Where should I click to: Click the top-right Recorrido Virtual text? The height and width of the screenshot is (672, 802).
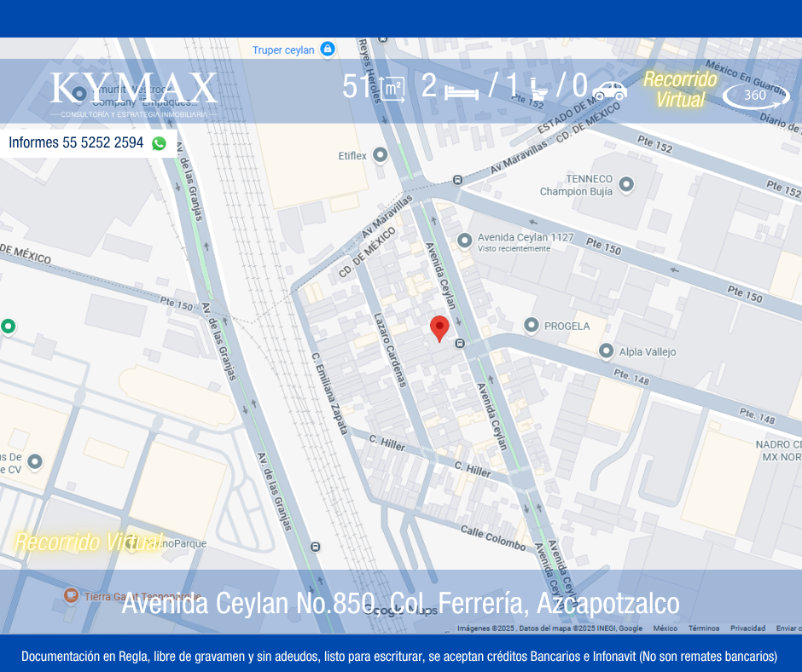tap(680, 90)
